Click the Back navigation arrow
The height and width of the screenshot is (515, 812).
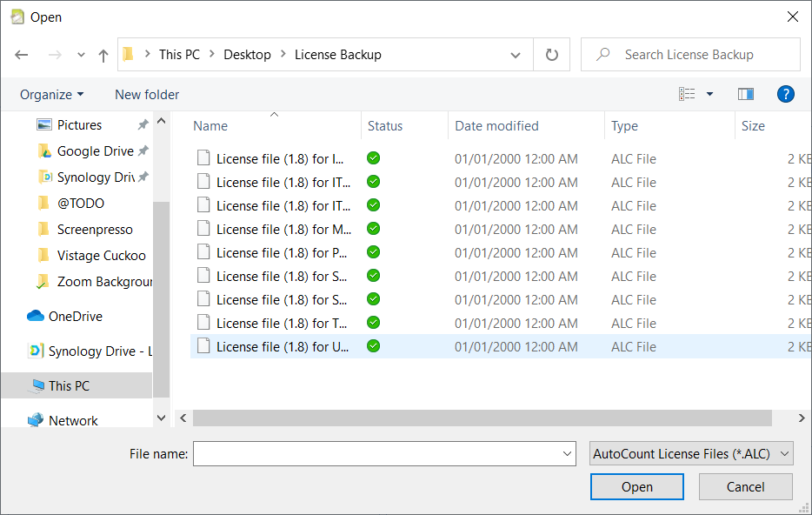point(22,55)
